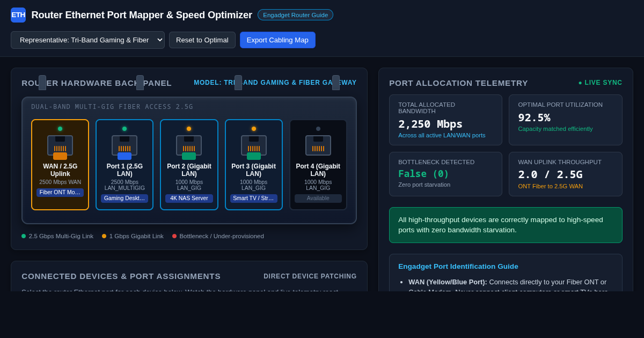644x338 pixels.
Task: Click the amber 1 Gbps Gigabit legend dot
Action: click(x=104, y=236)
